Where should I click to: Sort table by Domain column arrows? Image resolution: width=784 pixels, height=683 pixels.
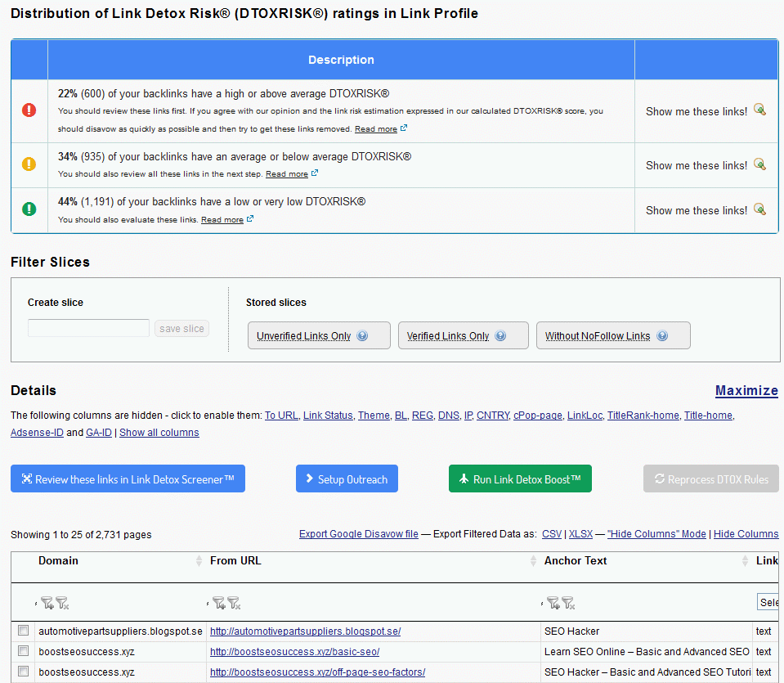coord(199,561)
